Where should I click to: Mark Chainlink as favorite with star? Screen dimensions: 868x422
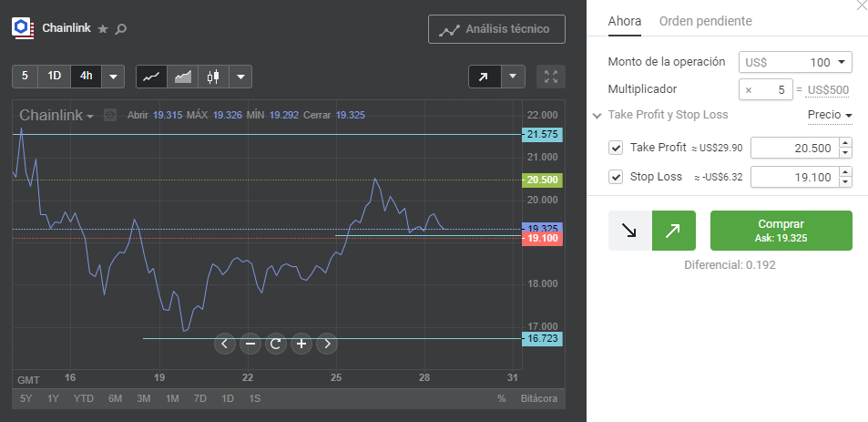click(103, 29)
